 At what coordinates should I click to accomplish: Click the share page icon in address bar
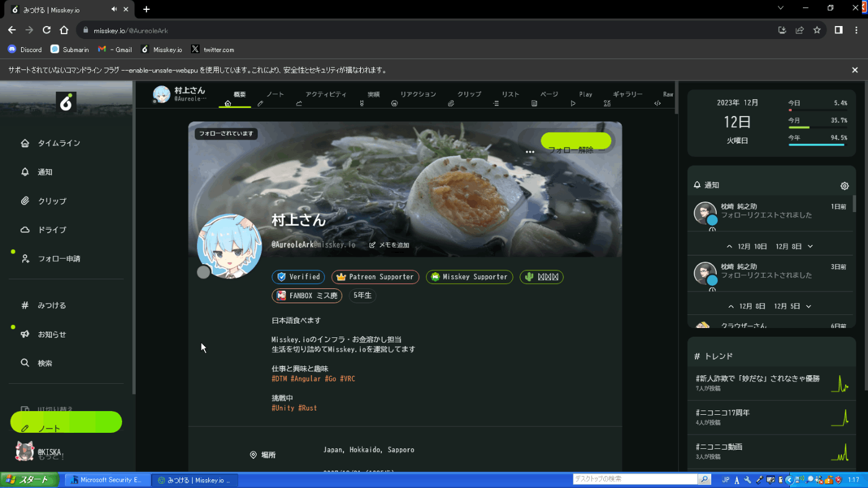pyautogui.click(x=800, y=30)
